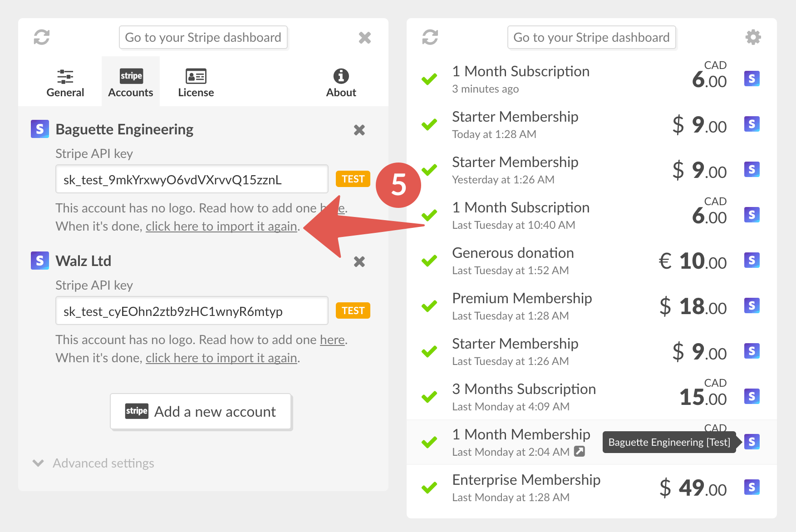796x532 pixels.
Task: Switch to the General tab
Action: (x=65, y=83)
